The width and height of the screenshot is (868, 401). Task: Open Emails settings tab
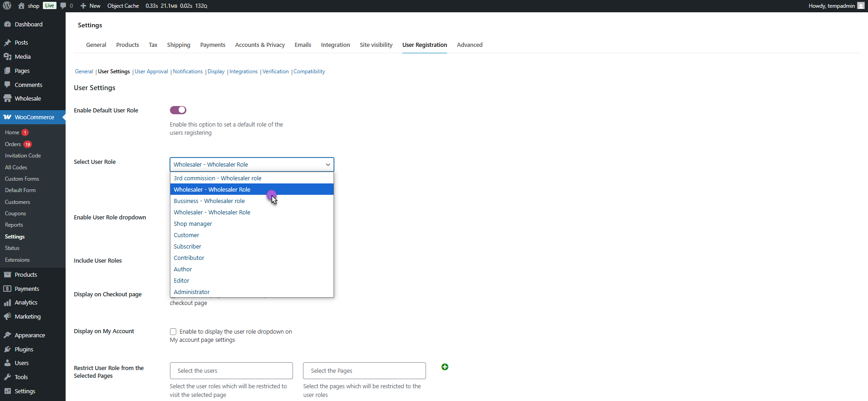(x=303, y=45)
